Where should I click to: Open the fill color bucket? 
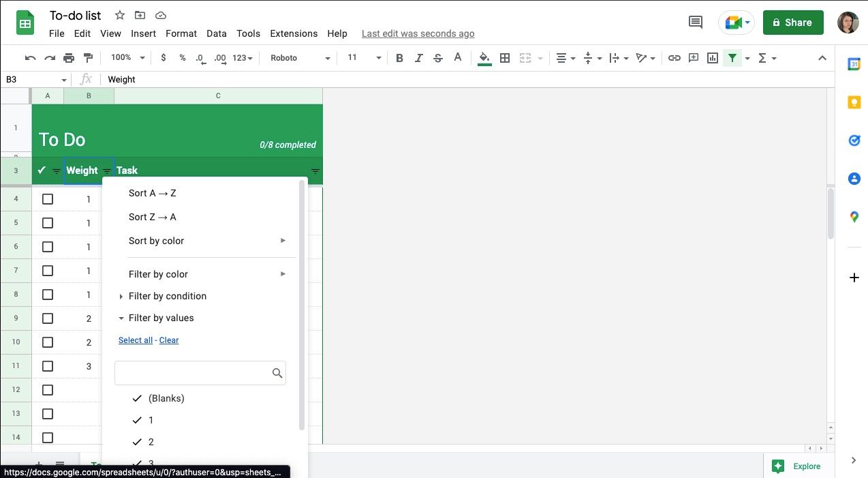click(x=484, y=58)
